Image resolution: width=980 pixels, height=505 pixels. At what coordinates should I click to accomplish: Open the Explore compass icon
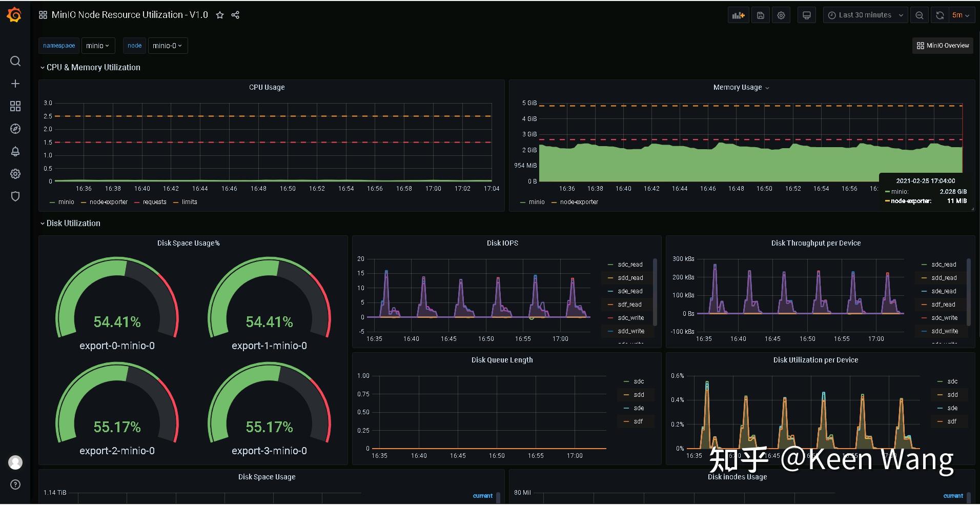[15, 129]
